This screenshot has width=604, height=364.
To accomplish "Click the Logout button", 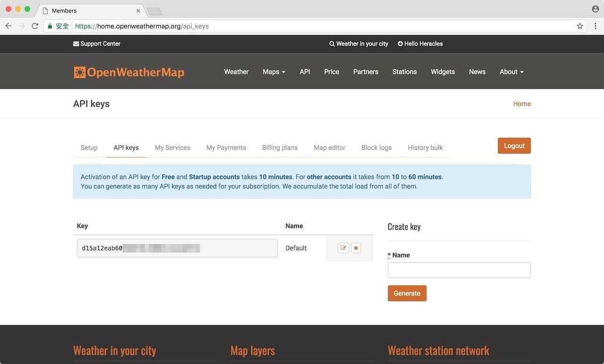I will pyautogui.click(x=514, y=146).
